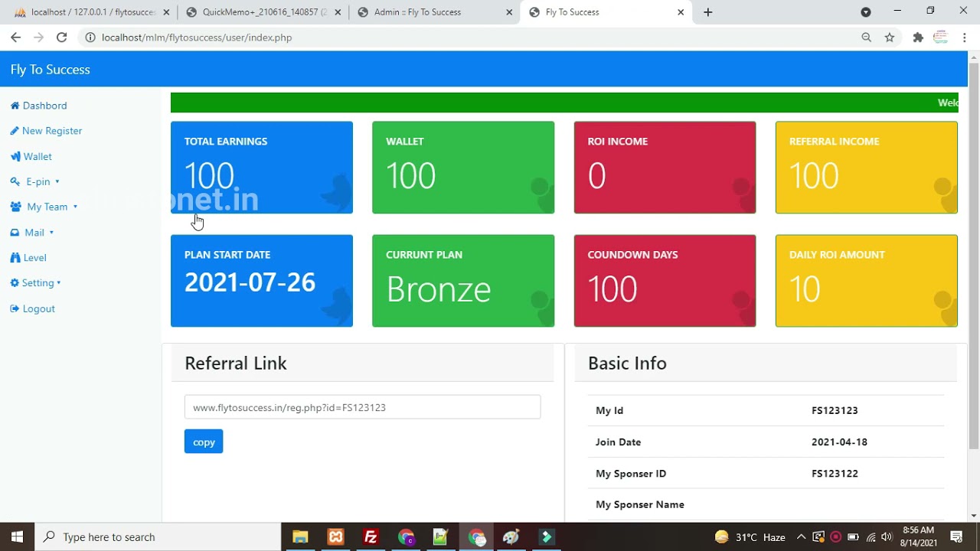Bookmark this page with star icon
This screenshot has width=980, height=551.
point(890,37)
